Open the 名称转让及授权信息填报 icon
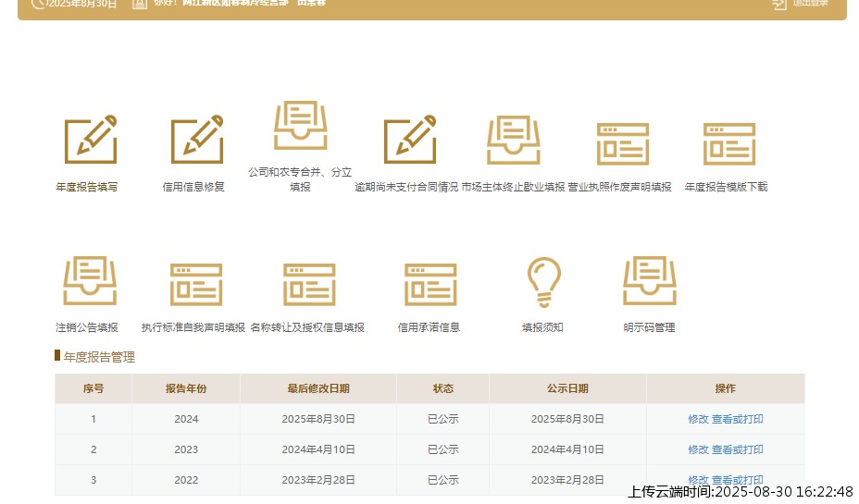The image size is (859, 504). coord(309,285)
